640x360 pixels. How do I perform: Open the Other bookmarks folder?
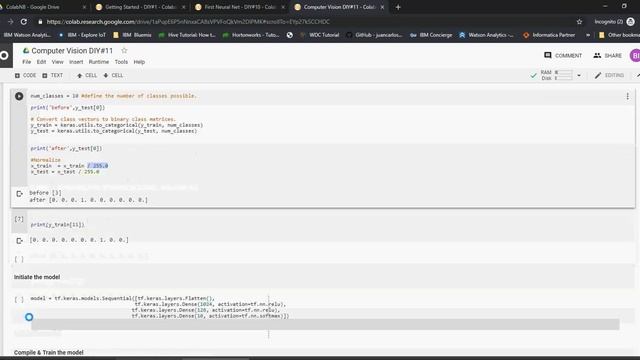point(619,35)
